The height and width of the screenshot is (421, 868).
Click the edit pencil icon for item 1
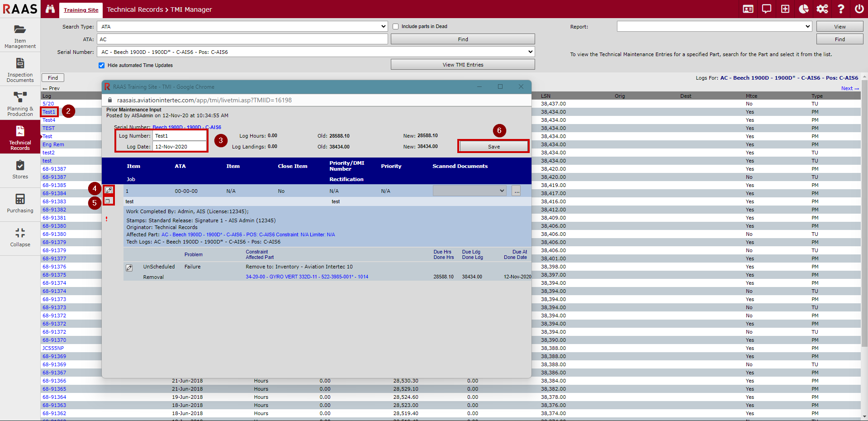click(x=109, y=190)
